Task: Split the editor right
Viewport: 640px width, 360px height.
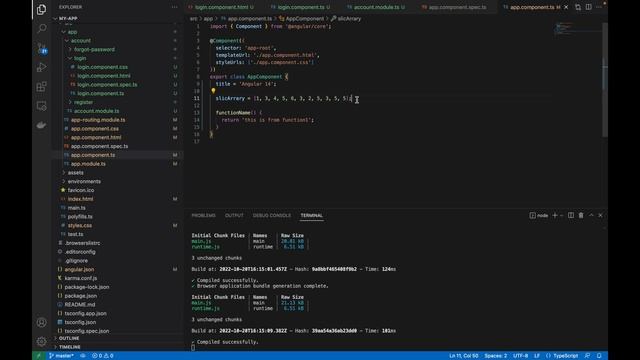Action: pos(589,7)
